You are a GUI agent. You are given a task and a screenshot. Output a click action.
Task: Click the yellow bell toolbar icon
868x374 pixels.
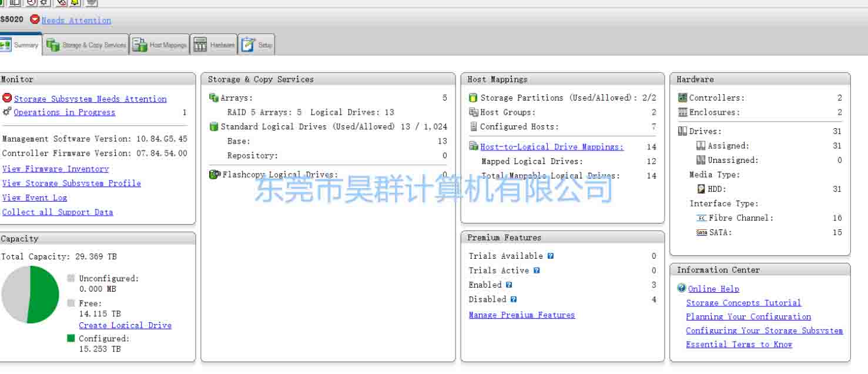point(75,2)
